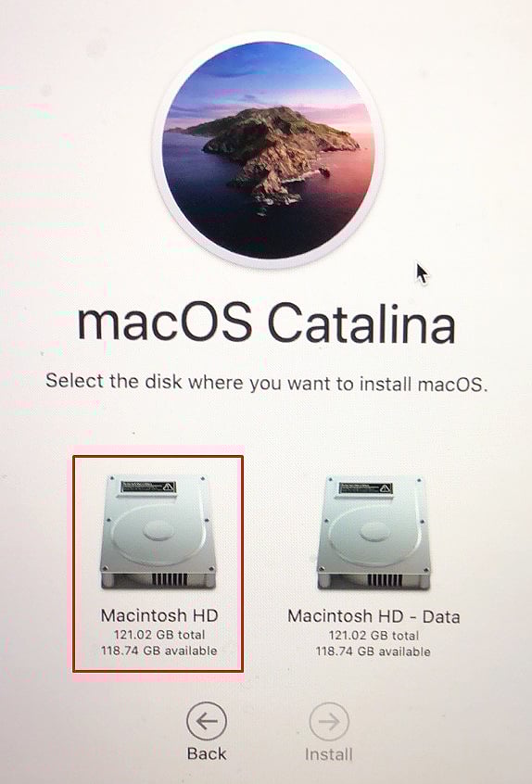Click "118.74 GB available" under Data disk
Viewport: 532px width, 784px height.
(x=373, y=651)
